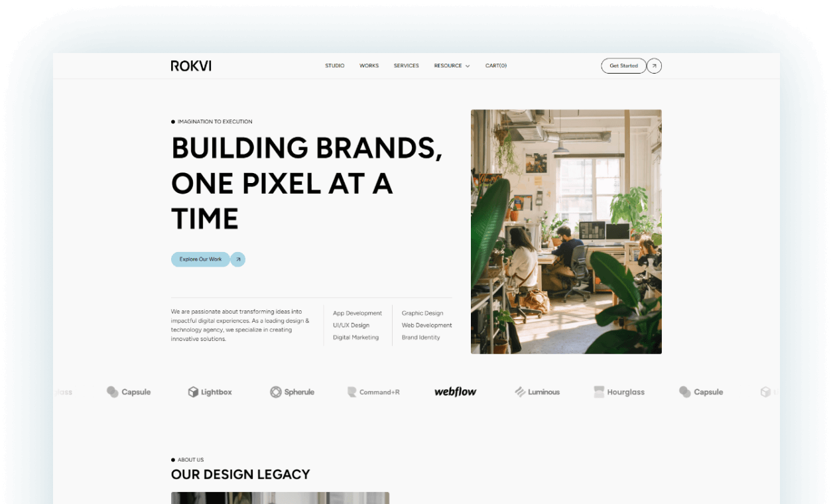The image size is (833, 504).
Task: Click the arrow circle next to Explore Our Work
Action: [238, 259]
